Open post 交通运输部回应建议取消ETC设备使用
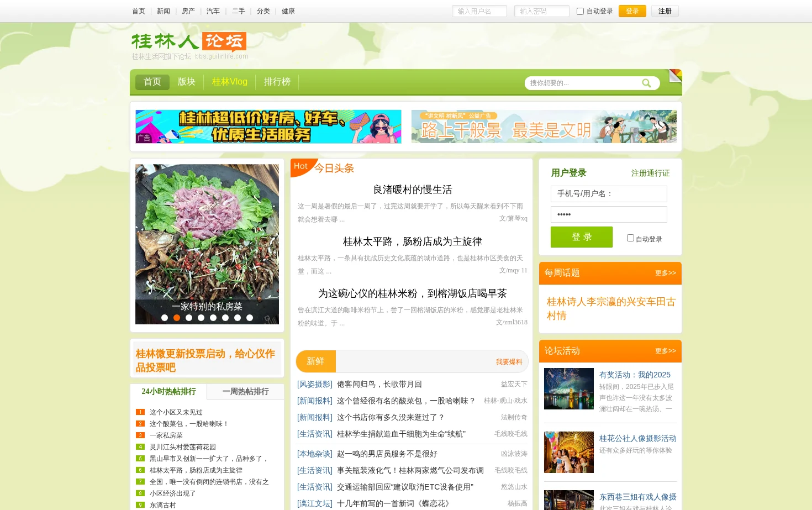The image size is (812, 510). pos(405,487)
